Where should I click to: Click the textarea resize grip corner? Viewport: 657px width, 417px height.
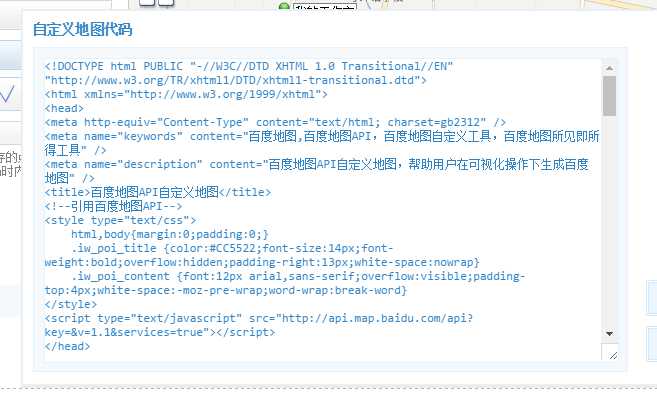pos(613,355)
